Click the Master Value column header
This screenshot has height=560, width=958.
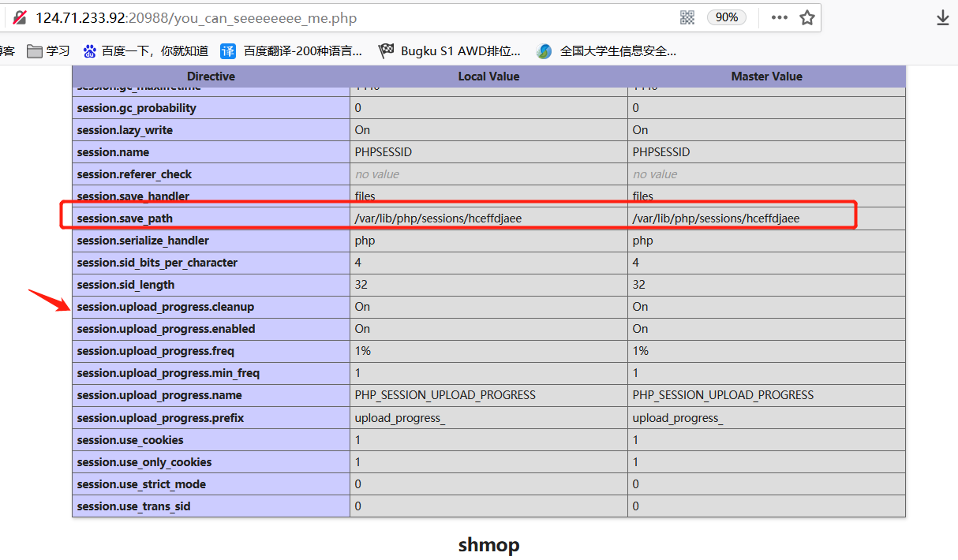(x=766, y=77)
